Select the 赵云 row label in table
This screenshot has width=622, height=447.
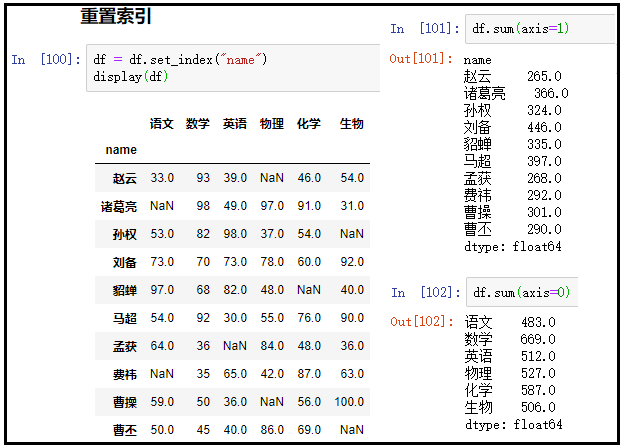[x=125, y=178]
